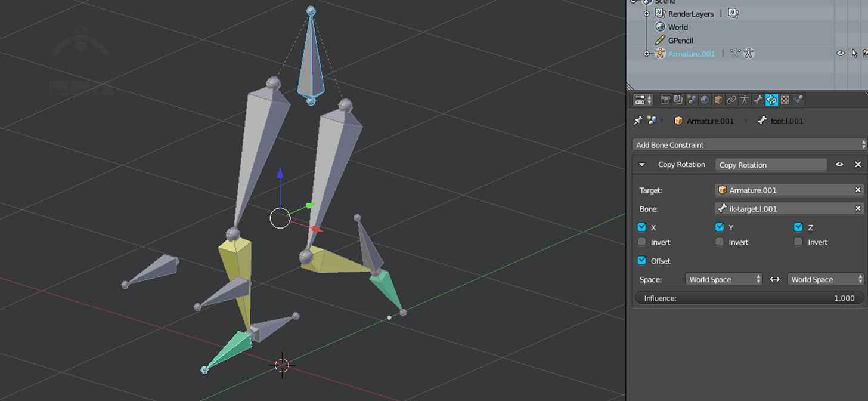Collapse the Copy Rotation constraint panel
The image size is (868, 401).
(x=642, y=164)
